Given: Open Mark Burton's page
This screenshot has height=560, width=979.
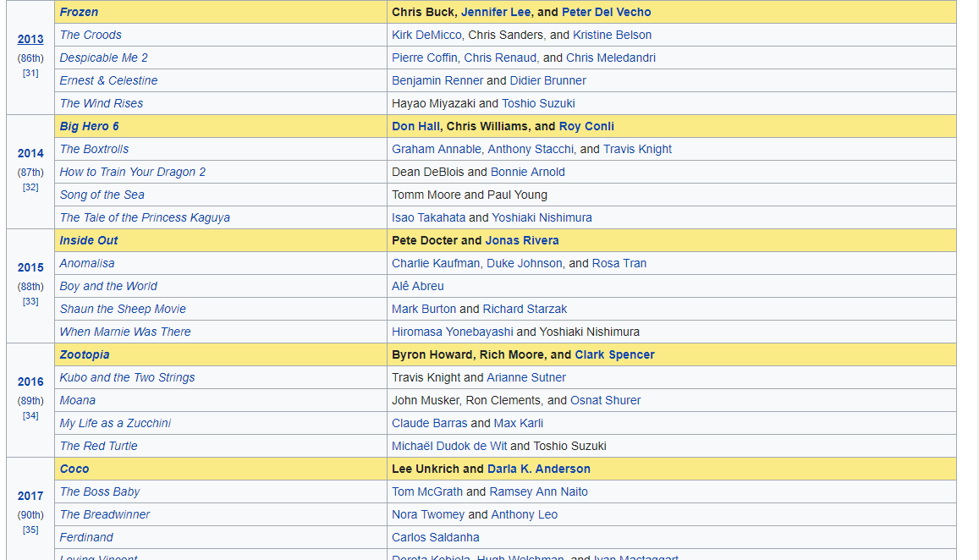Looking at the screenshot, I should tap(424, 309).
